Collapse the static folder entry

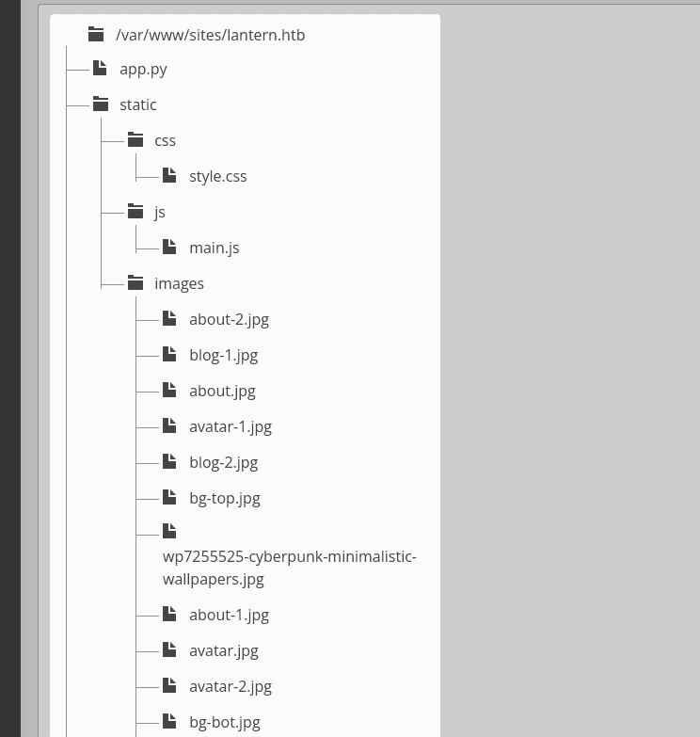point(137,104)
